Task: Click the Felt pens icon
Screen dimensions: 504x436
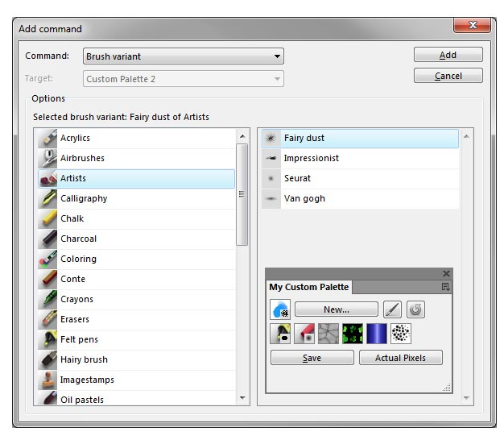Action: (48, 340)
